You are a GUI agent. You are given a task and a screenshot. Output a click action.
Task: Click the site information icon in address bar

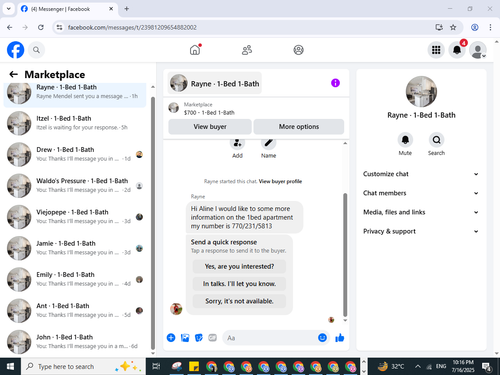(59, 27)
